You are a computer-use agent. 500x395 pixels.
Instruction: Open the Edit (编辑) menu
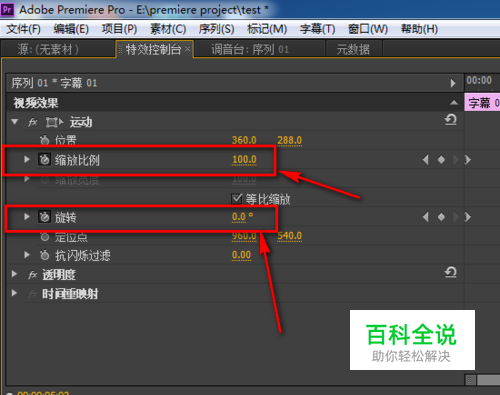coord(71,29)
